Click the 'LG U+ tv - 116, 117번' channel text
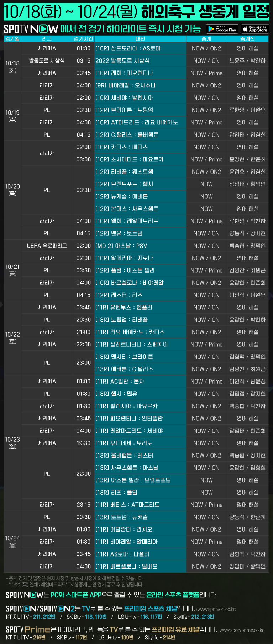Viewport: 273px width, 644px height. [140, 617]
